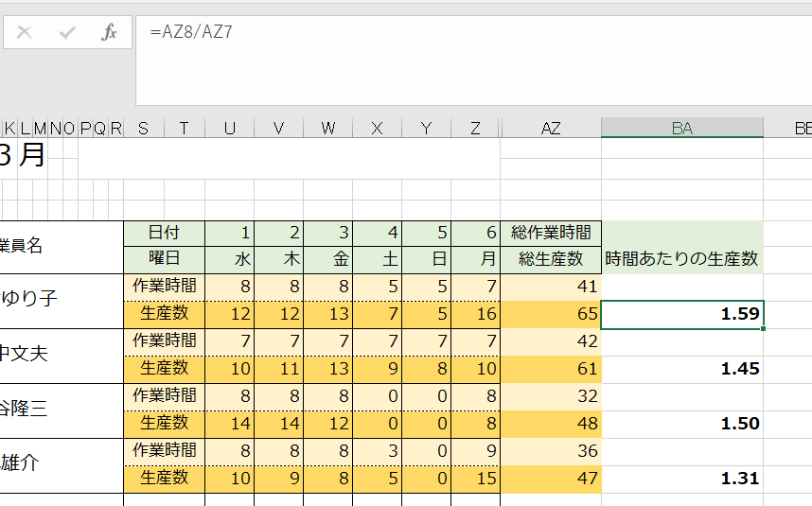Select the BA column header
Screen dimensions: 812x506
click(681, 129)
